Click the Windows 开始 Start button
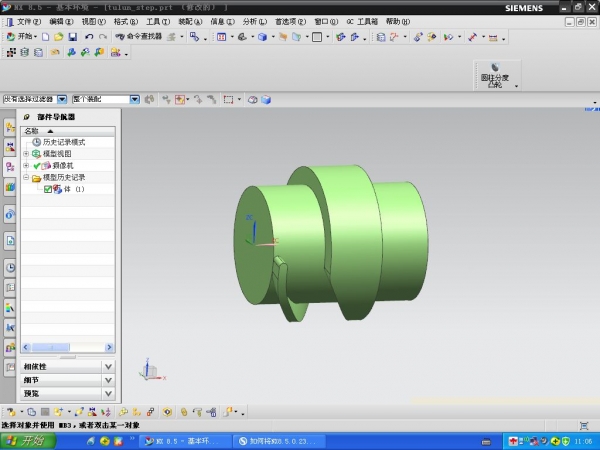600x450 pixels. tap(28, 441)
